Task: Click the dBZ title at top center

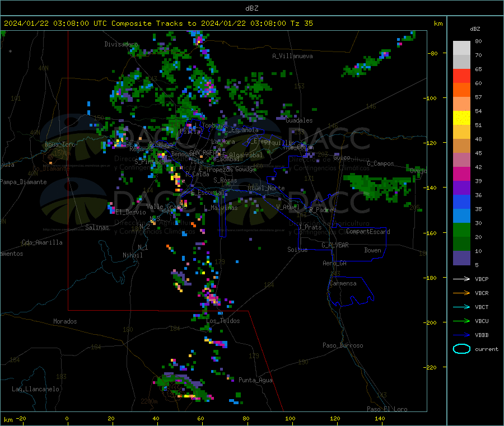Action: (x=251, y=8)
